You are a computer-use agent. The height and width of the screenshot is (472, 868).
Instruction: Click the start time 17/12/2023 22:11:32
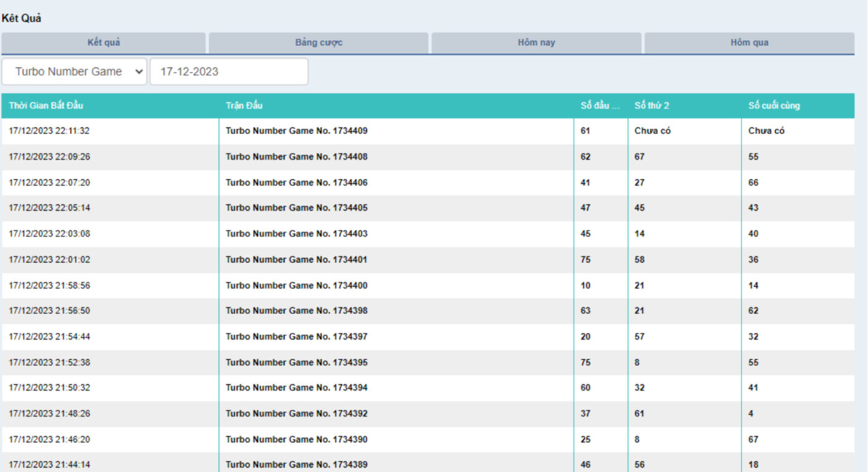pyautogui.click(x=49, y=131)
